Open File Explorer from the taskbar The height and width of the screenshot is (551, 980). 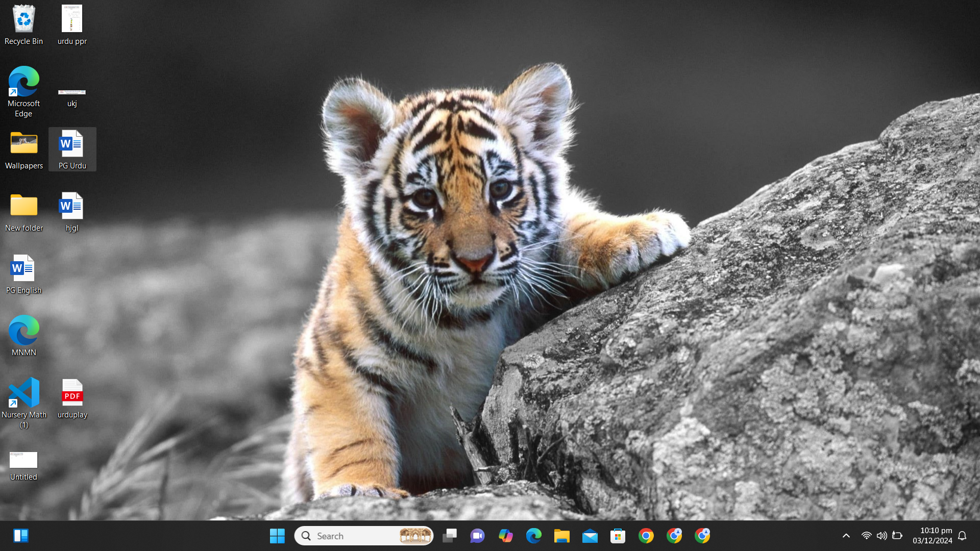[561, 536]
